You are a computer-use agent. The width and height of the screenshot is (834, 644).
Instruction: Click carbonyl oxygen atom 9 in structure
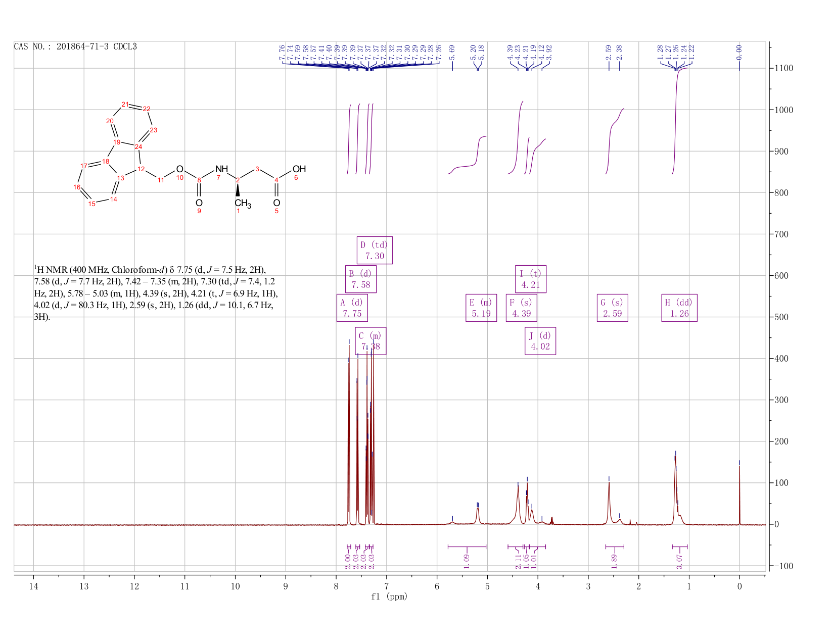tap(199, 203)
